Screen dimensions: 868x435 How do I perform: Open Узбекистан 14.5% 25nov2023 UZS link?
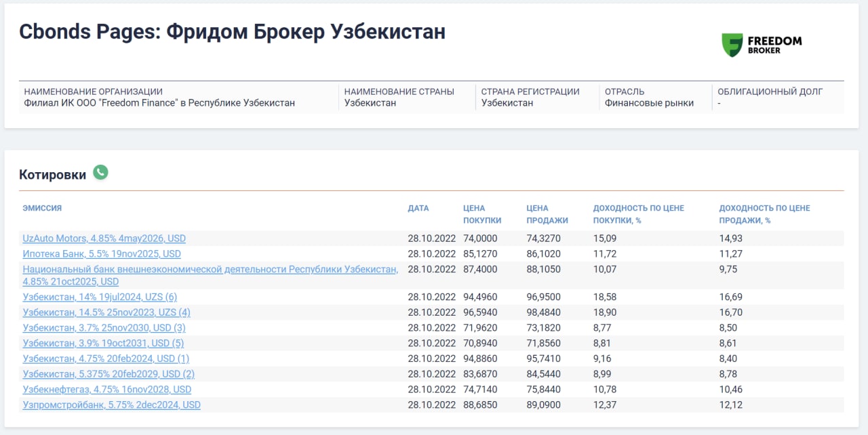point(106,312)
